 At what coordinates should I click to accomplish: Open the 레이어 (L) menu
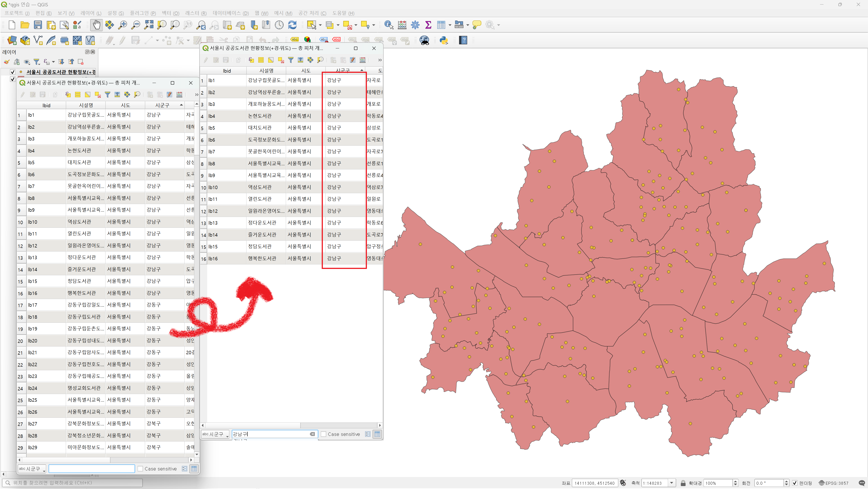point(91,13)
